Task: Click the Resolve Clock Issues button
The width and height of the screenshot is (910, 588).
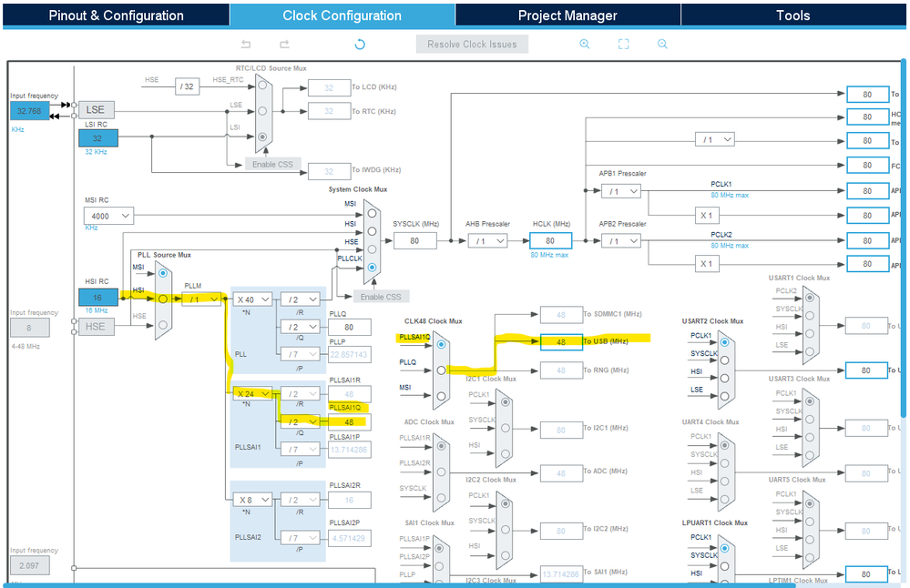Action: click(x=472, y=44)
